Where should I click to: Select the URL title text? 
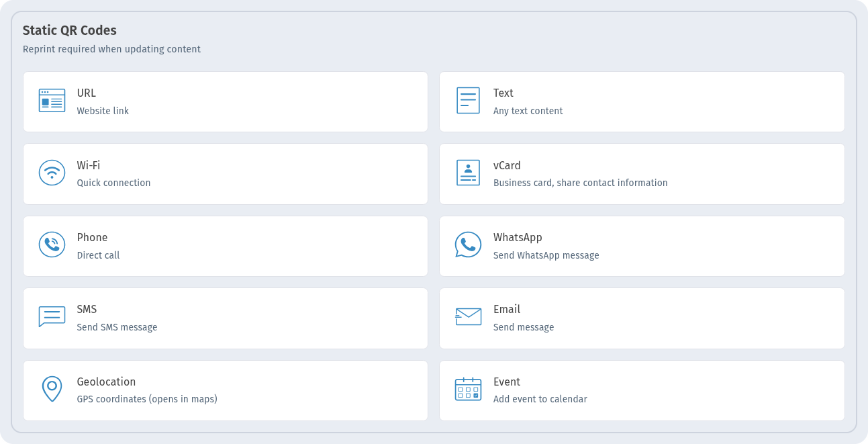pyautogui.click(x=87, y=93)
